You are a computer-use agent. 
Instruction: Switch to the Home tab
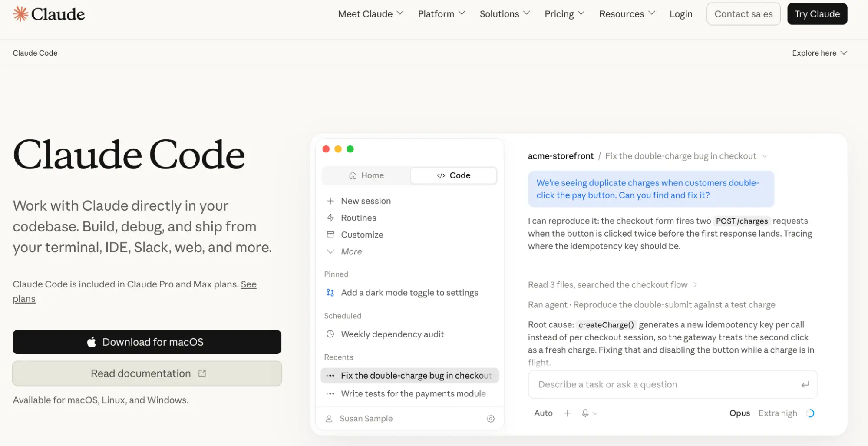pos(366,175)
